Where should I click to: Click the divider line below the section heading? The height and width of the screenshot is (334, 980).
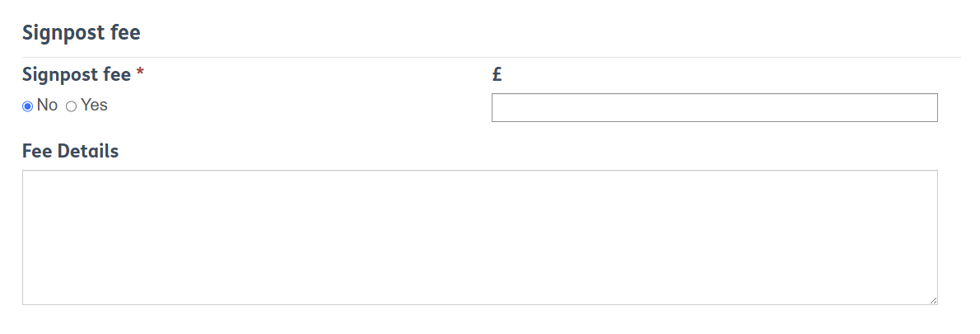click(491, 57)
